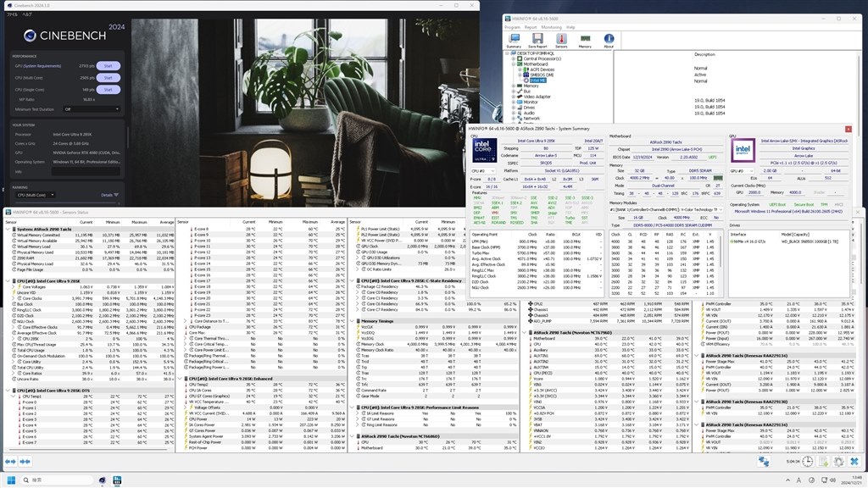Open the Monitoring menu in HWiNFO
This screenshot has height=488, width=868.
[x=551, y=27]
